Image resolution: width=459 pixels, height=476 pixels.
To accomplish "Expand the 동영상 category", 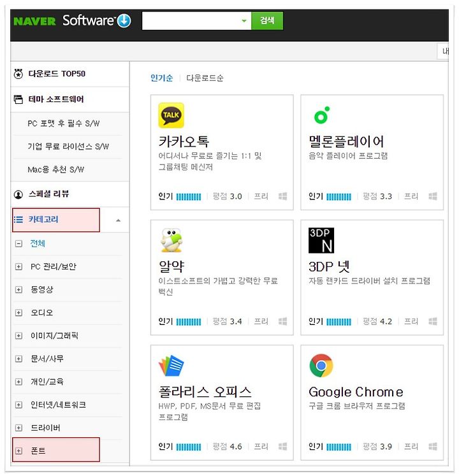I will pos(18,289).
